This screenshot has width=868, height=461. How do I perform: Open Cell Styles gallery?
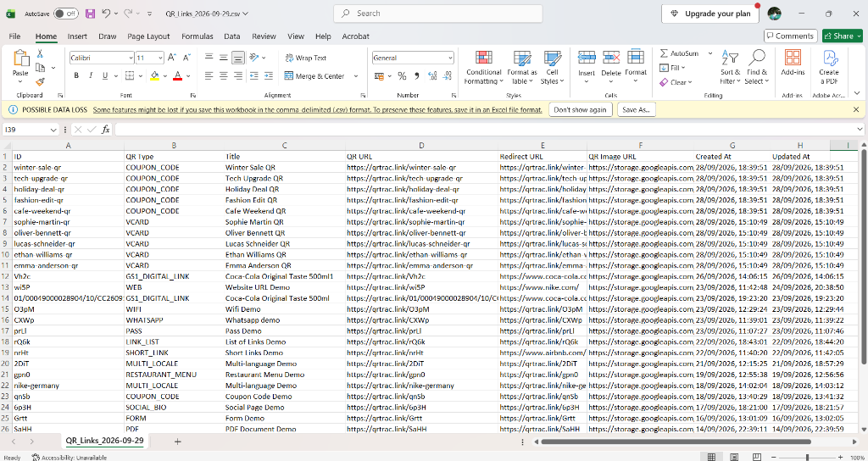pos(552,68)
